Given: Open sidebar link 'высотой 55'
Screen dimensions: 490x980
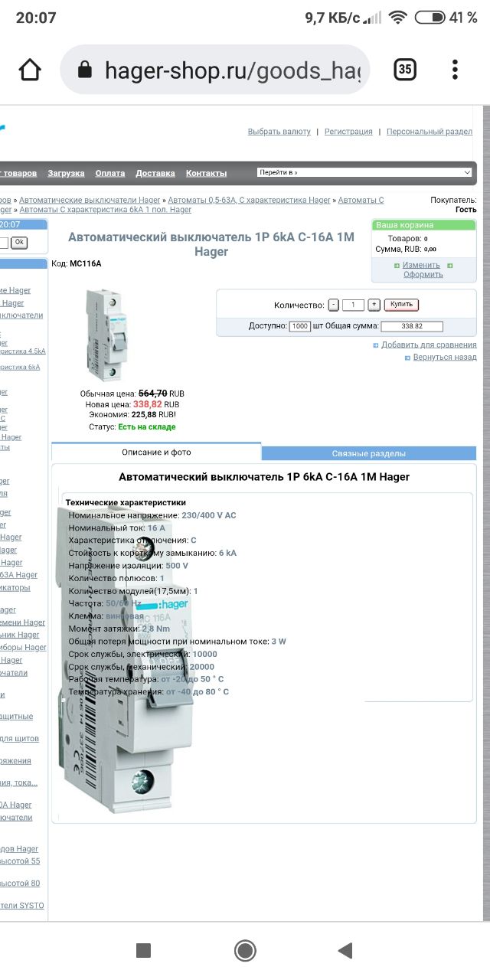Looking at the screenshot, I should 20,861.
